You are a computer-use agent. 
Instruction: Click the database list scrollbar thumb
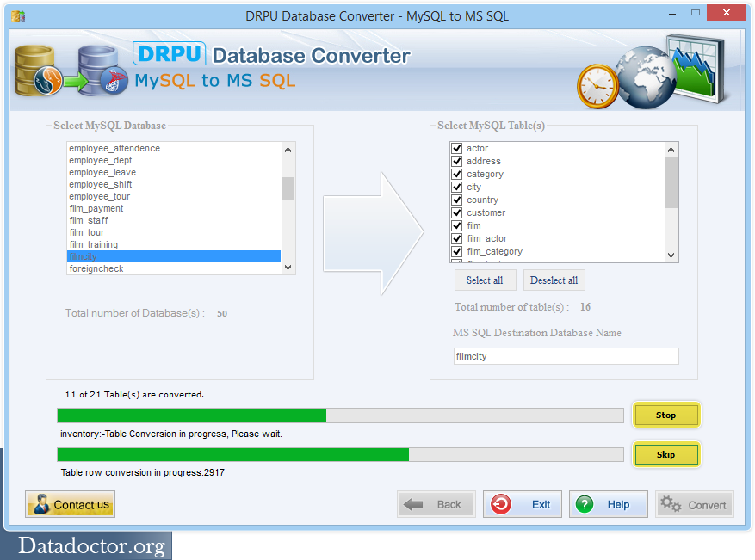pos(288,188)
